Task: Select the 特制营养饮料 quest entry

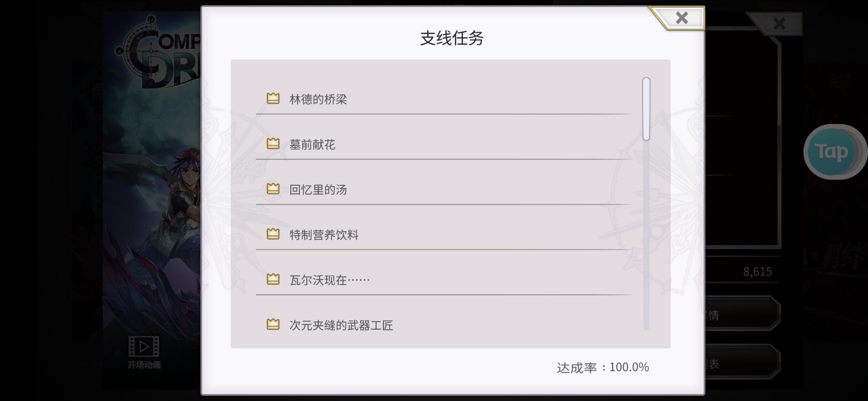Action: (x=444, y=235)
